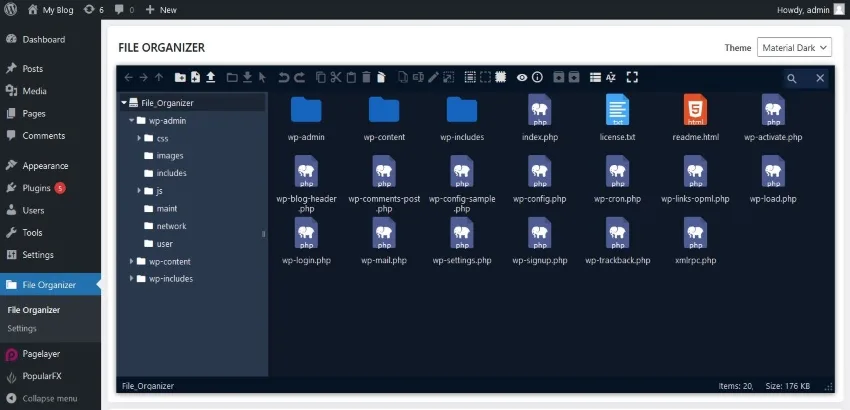Screen dimensions: 850x410
Task: Click the Extract archive icon
Action: pyautogui.click(x=558, y=78)
